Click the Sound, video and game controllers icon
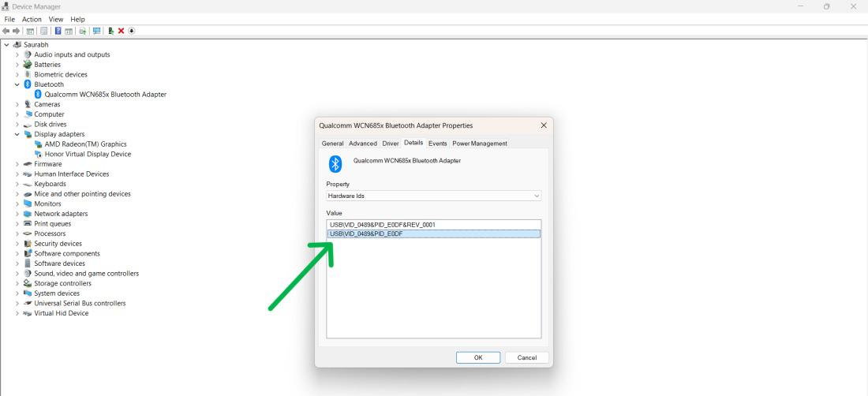This screenshot has height=396, width=868. pyautogui.click(x=28, y=274)
